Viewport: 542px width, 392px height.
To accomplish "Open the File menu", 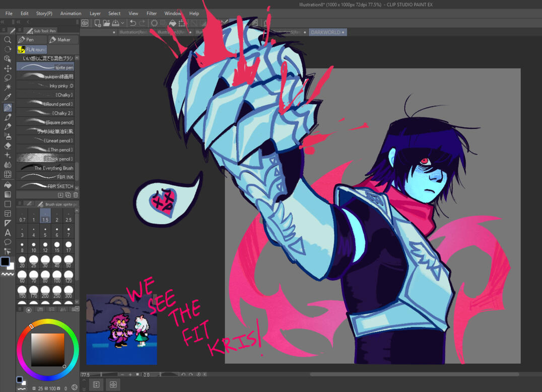I will pos(9,13).
